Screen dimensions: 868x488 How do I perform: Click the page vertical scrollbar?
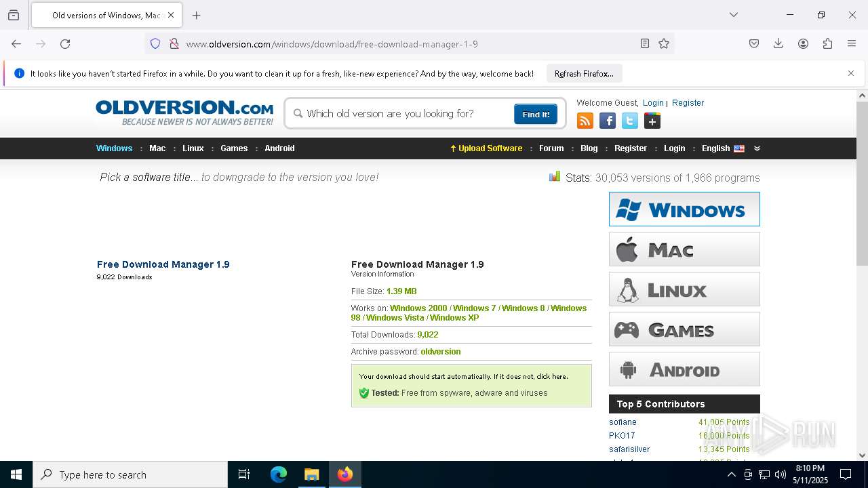click(862, 184)
